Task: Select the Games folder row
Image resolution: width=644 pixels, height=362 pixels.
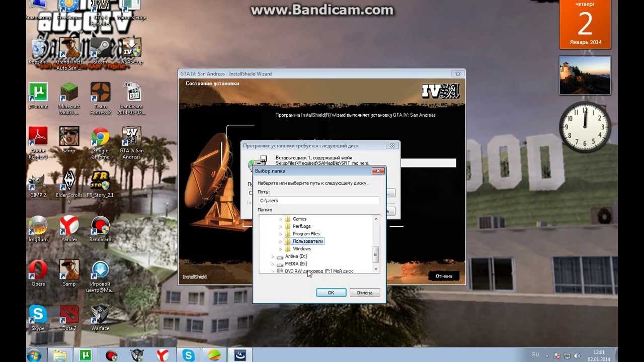Action: (x=296, y=219)
